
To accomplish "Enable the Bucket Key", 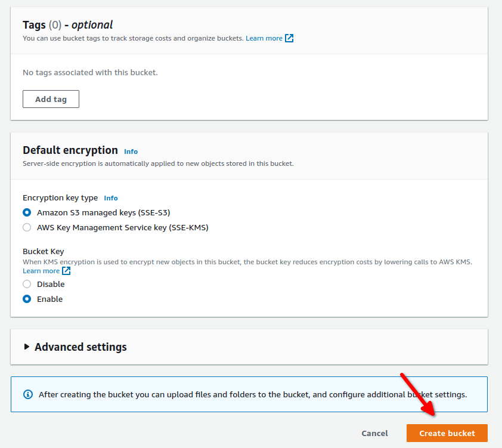I will point(26,299).
